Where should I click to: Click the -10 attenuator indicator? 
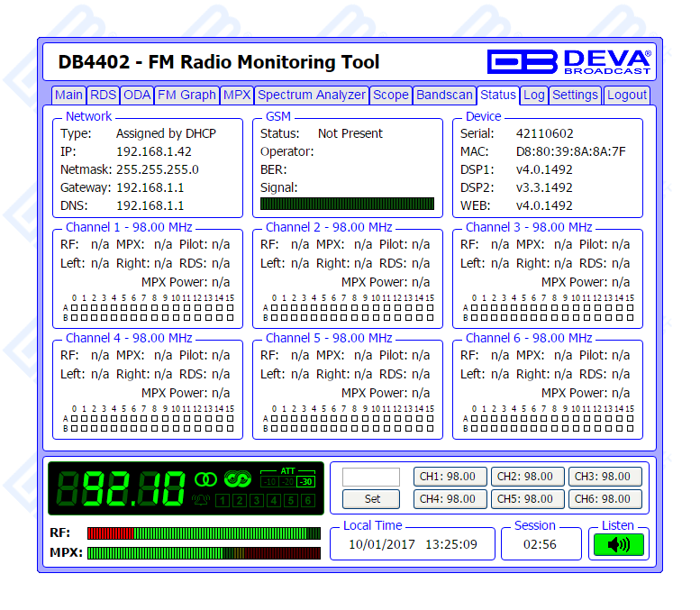tap(269, 481)
